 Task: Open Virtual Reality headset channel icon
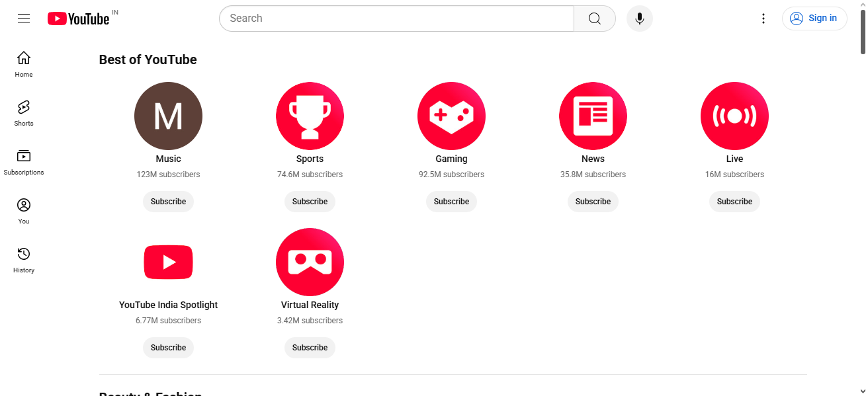(310, 262)
